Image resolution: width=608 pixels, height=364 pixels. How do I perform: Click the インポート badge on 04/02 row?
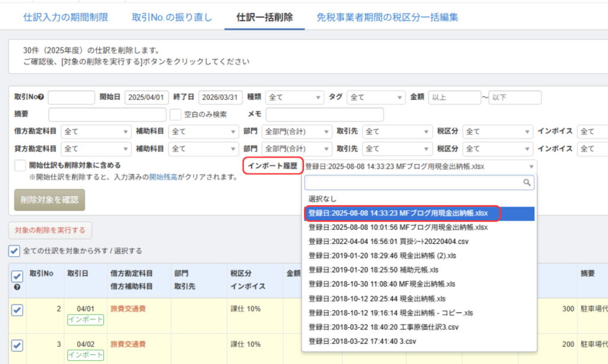(85, 355)
